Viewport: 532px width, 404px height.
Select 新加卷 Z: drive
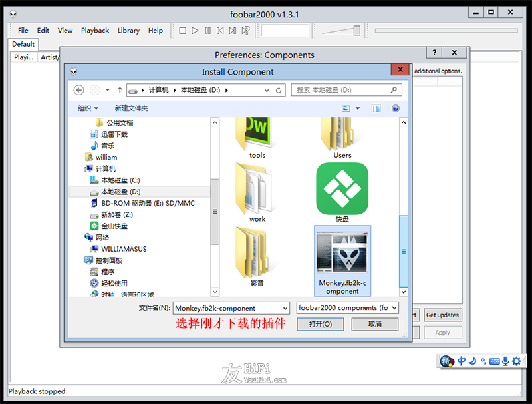(111, 215)
